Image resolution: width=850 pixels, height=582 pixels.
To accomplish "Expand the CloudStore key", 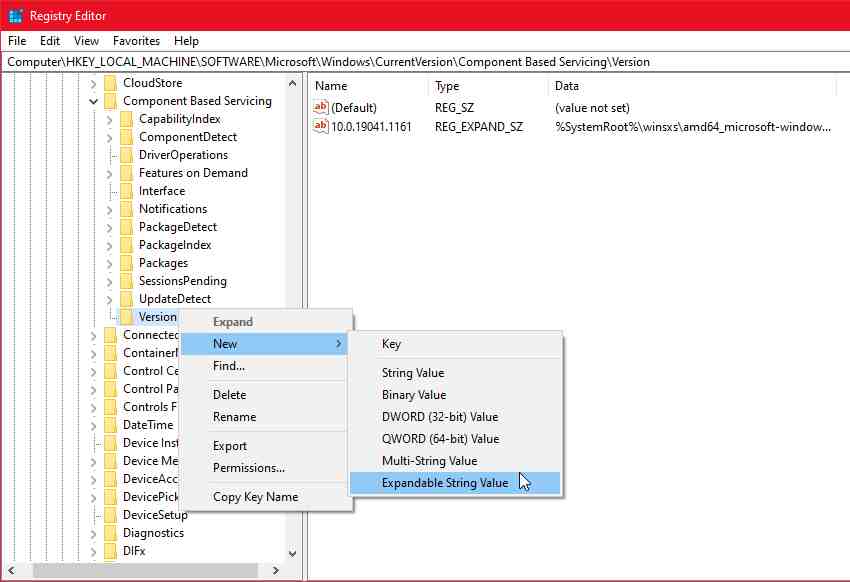I will 93,83.
